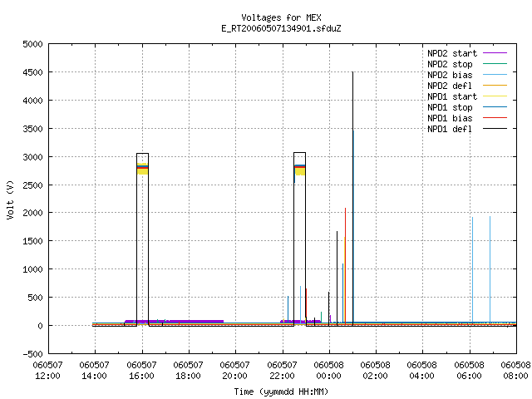Viewport: 532px width, 399px height.
Task: Click the x-axis tick '060508 08:00'
Action: click(515, 371)
